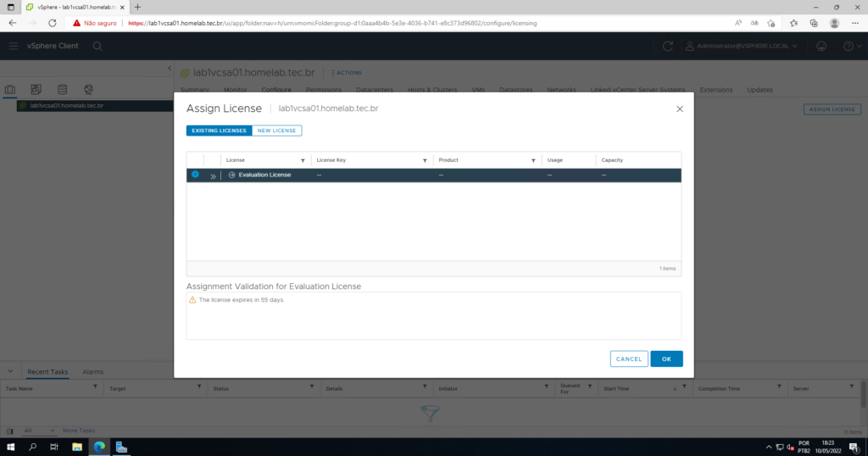Viewport: 868px width, 456px height.
Task: Open Storage inventory view
Action: pyautogui.click(x=62, y=89)
